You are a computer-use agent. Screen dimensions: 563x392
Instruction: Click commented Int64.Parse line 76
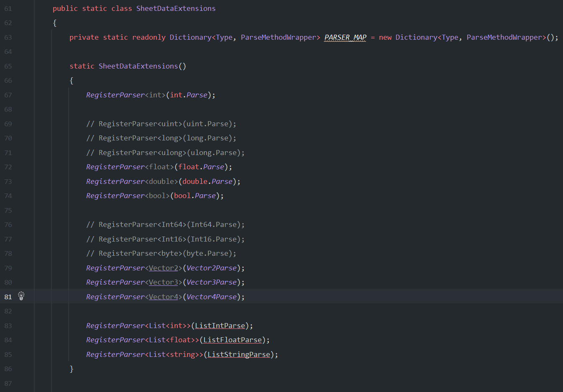(166, 224)
